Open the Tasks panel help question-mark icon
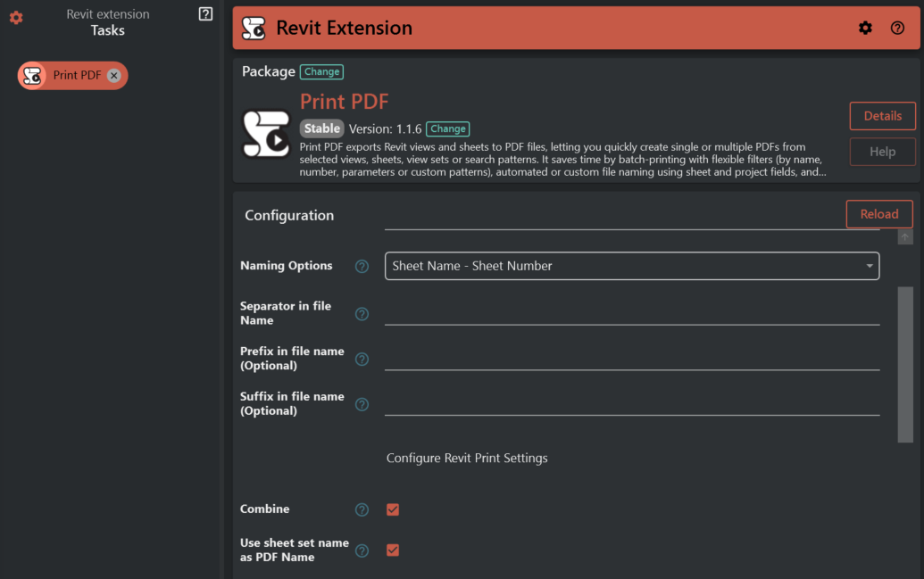 (205, 14)
